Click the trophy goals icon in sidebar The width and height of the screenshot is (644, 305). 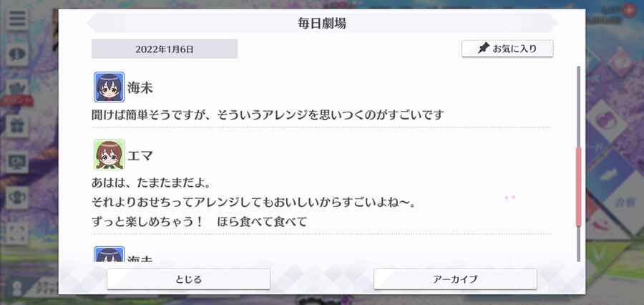pos(17,198)
